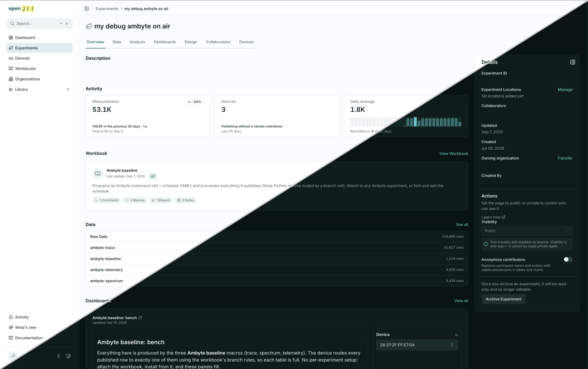
Task: Click the visibility info circle icon
Action: 486,244
